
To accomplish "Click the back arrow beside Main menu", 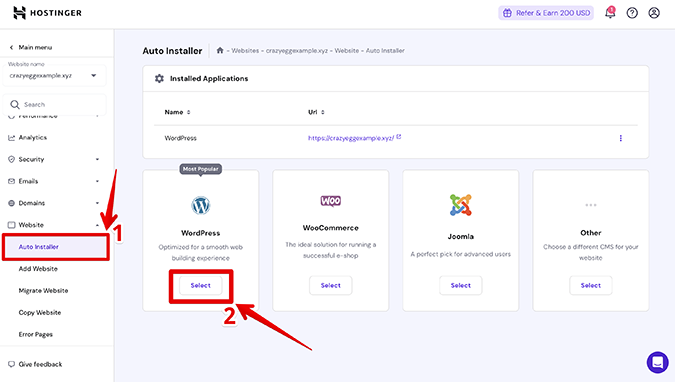I will [x=11, y=47].
